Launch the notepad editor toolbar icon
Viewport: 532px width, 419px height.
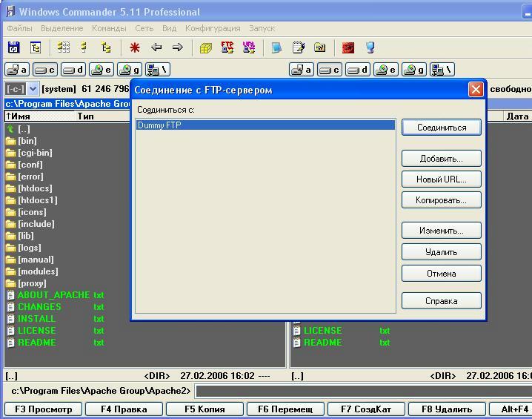tap(299, 47)
